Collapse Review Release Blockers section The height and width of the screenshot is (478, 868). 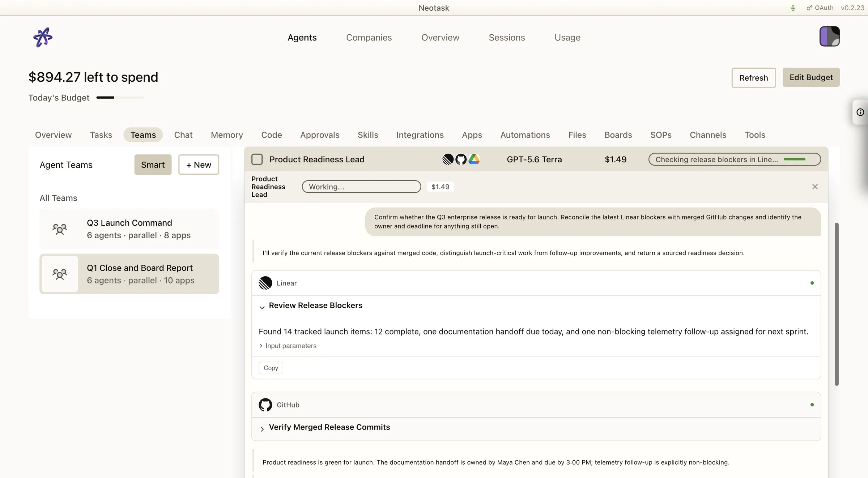coord(262,307)
